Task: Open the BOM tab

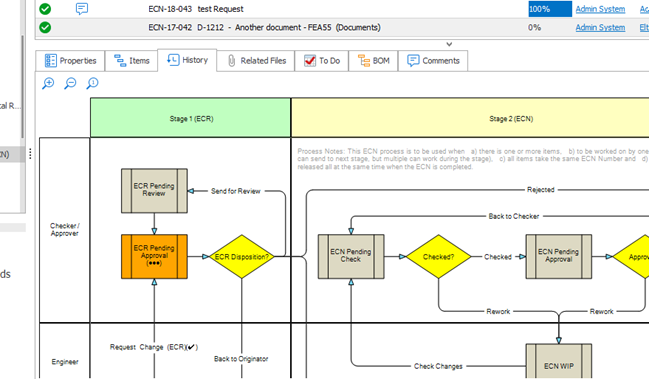Action: click(373, 61)
